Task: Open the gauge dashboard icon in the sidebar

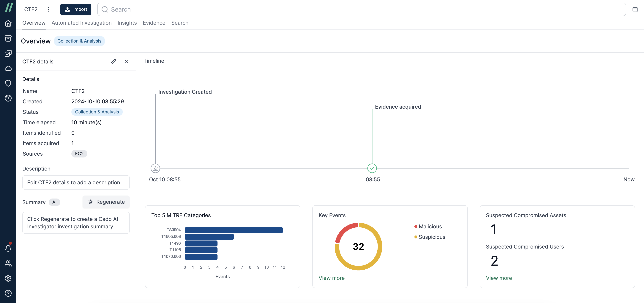Action: click(8, 98)
